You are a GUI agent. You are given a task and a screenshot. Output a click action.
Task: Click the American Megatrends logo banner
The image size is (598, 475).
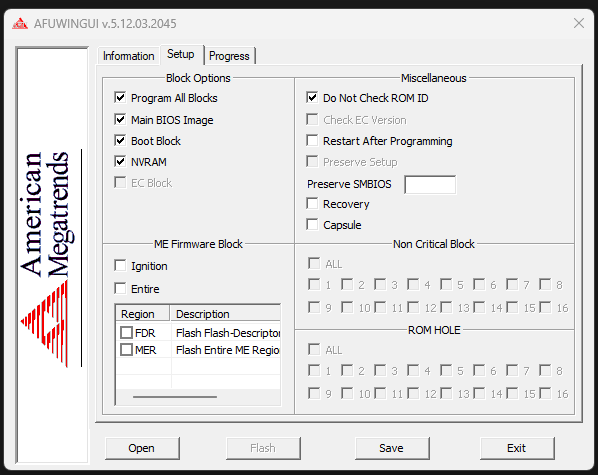tap(52, 255)
